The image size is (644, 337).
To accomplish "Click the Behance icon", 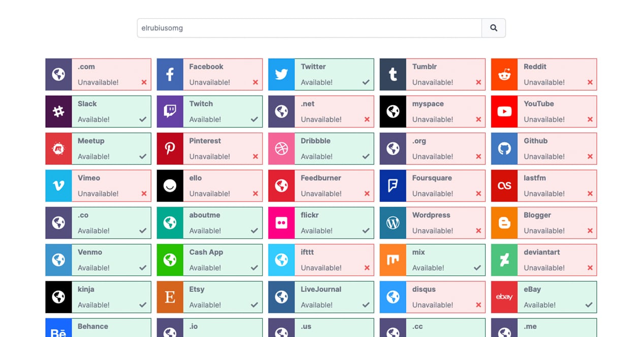I will coord(58,330).
